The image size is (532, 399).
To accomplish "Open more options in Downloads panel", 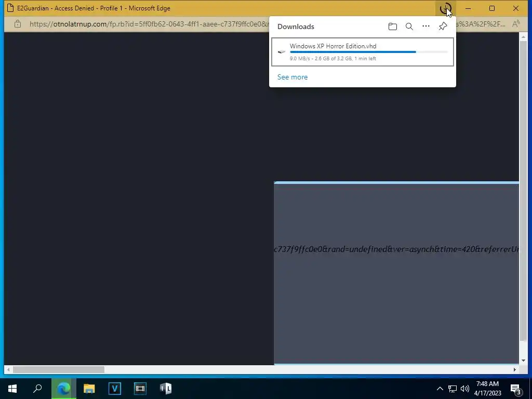I will pyautogui.click(x=426, y=26).
